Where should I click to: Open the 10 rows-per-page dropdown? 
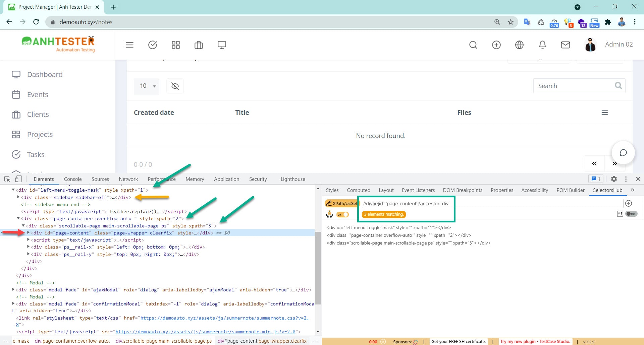[x=147, y=86]
